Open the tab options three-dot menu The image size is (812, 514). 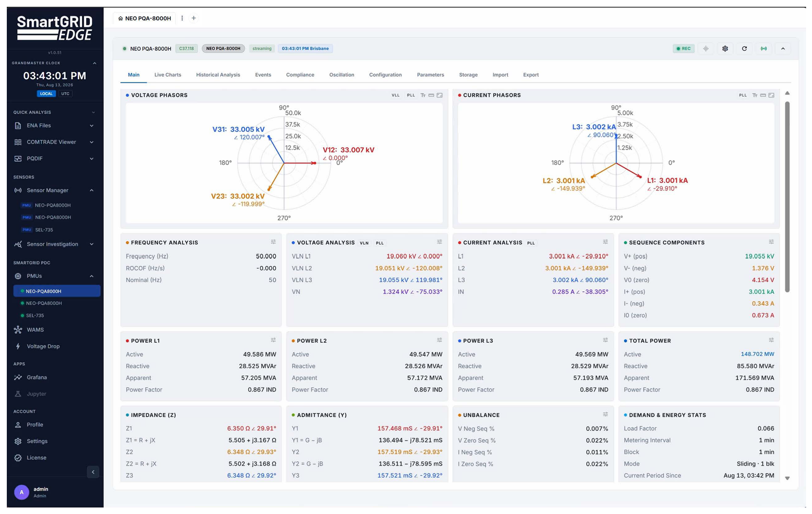tap(182, 18)
